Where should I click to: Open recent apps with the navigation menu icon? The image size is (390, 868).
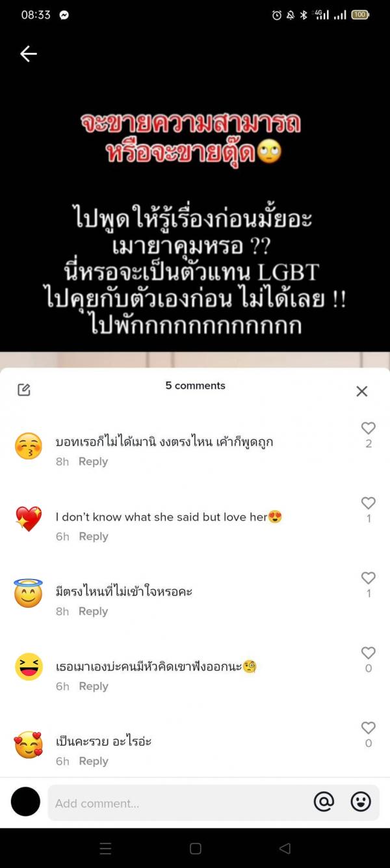click(x=105, y=848)
